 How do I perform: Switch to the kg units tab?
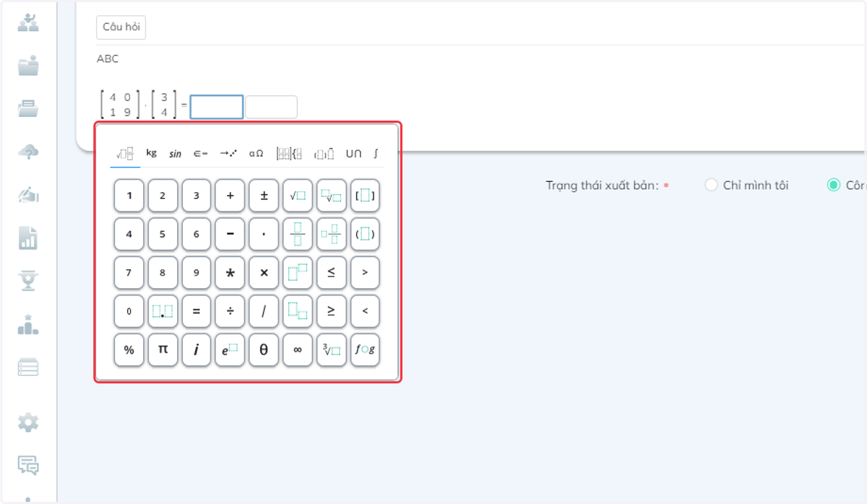coord(151,153)
